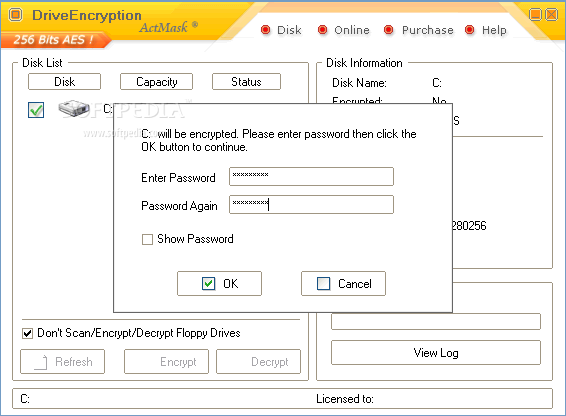The height and width of the screenshot is (416, 566).
Task: Toggle Don't Scan/Encrypt/Decrypt Floppy Drives checkbox
Action: pos(27,333)
